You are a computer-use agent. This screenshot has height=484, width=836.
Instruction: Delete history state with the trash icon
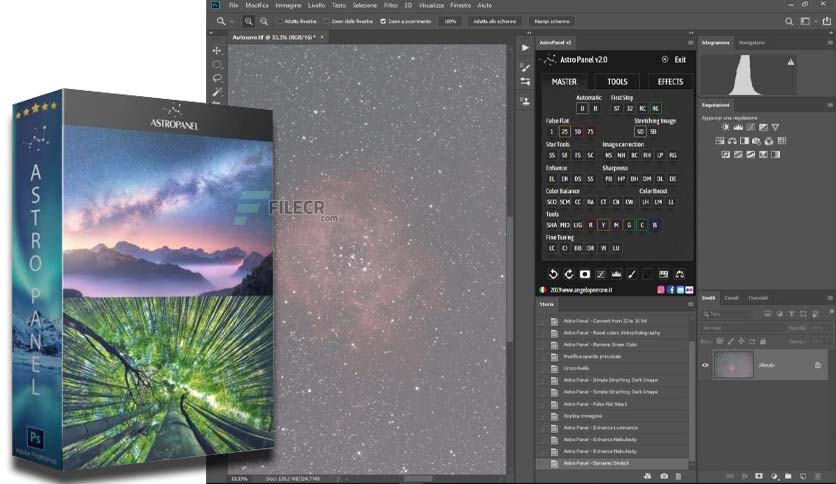coord(678,476)
